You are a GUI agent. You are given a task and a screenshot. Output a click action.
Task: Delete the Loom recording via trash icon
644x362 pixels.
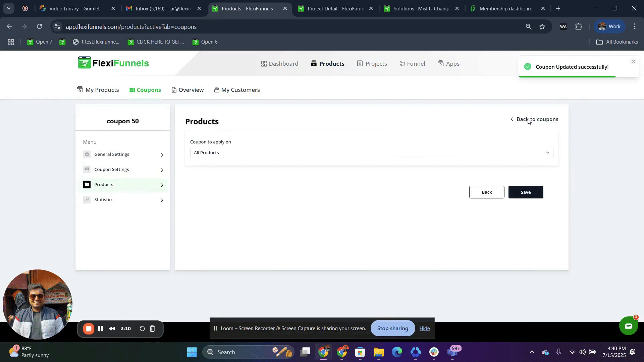[152, 329]
